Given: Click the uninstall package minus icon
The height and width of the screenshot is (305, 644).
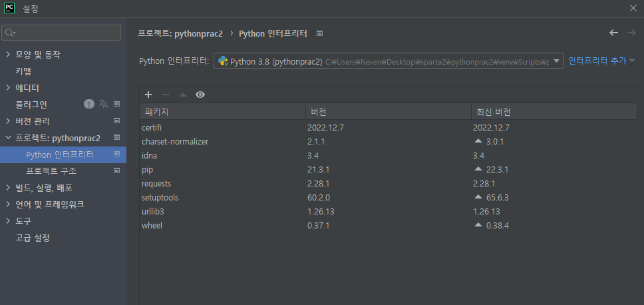Looking at the screenshot, I should pos(166,95).
